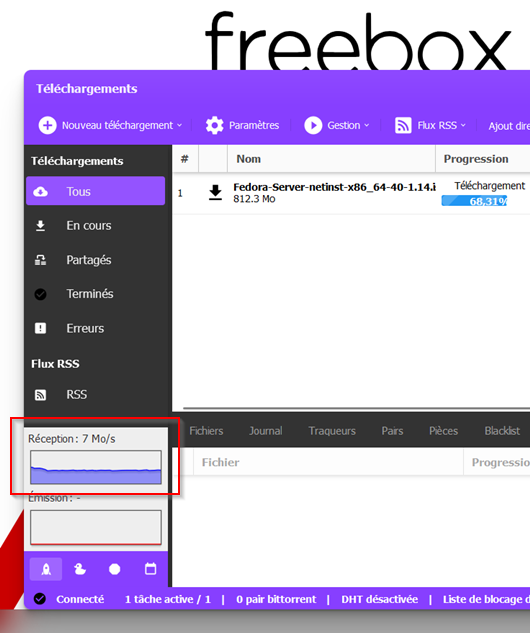Select the rocket speed mode icon

[46, 569]
